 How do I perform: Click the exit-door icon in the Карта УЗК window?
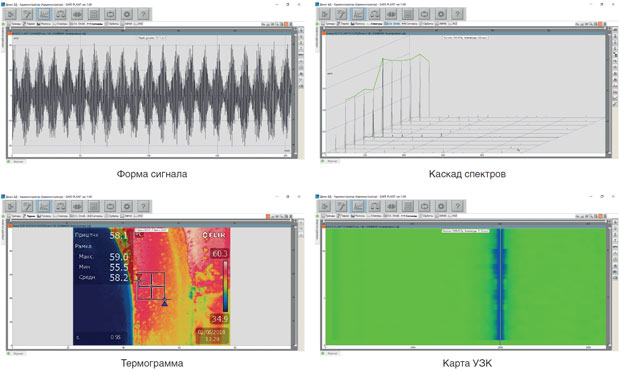click(x=325, y=206)
